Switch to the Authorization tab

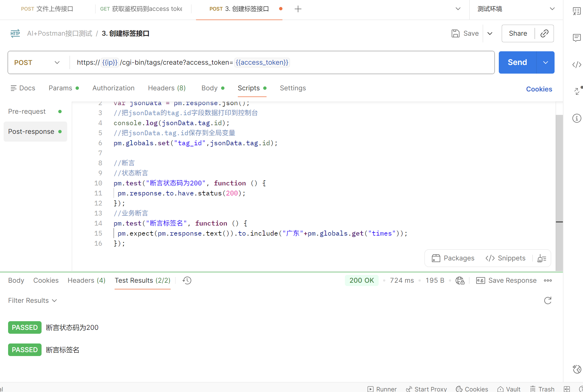point(113,88)
